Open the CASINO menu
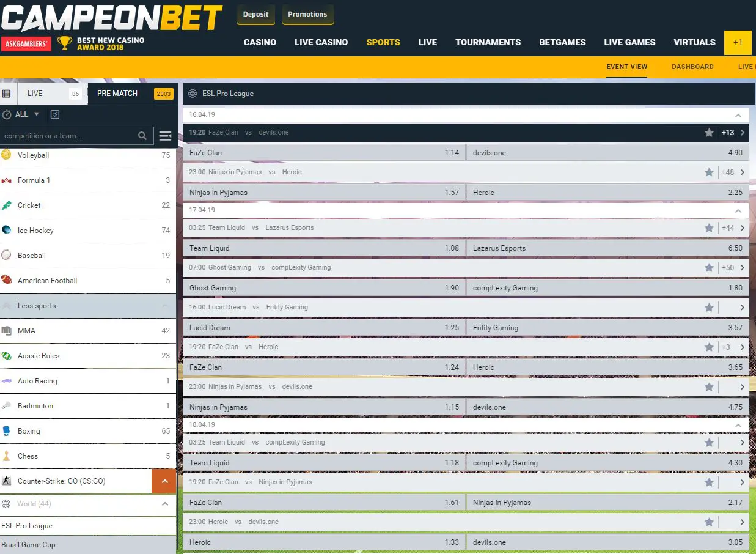 [x=260, y=42]
